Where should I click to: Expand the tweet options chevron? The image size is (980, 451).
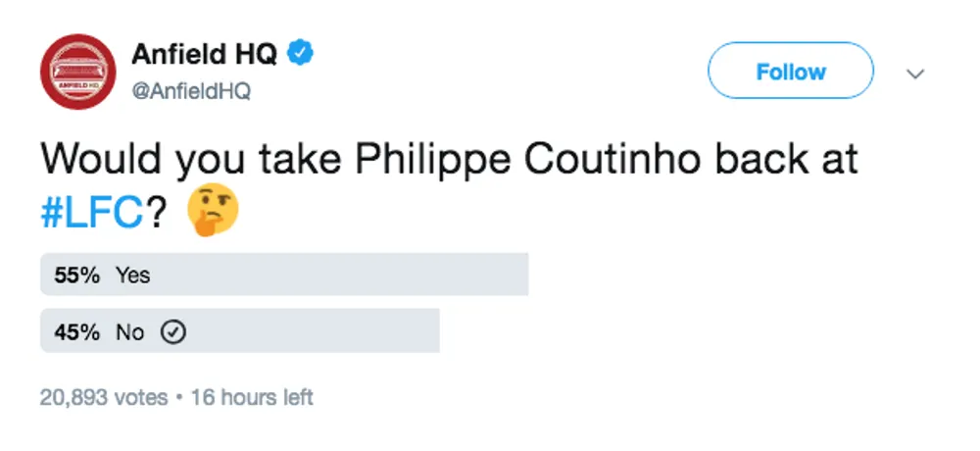915,74
